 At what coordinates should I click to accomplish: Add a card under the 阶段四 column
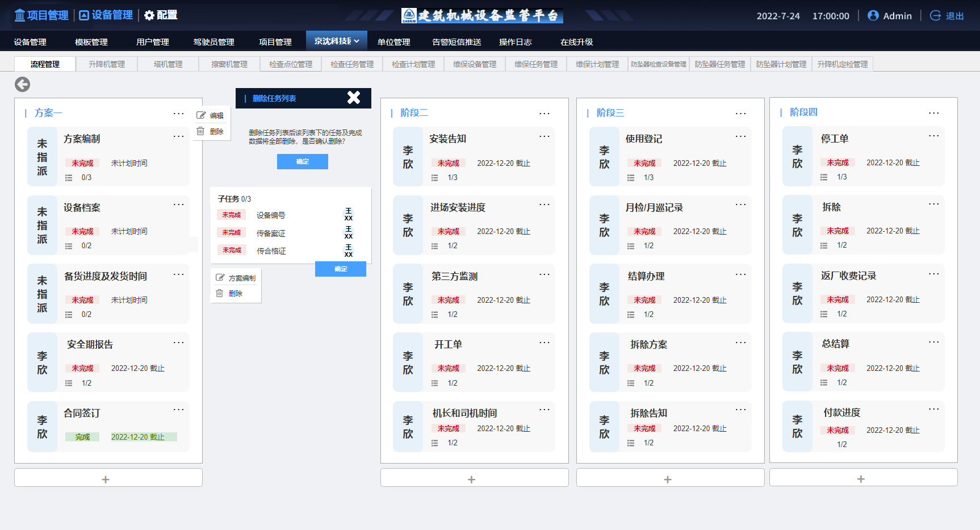coord(864,477)
